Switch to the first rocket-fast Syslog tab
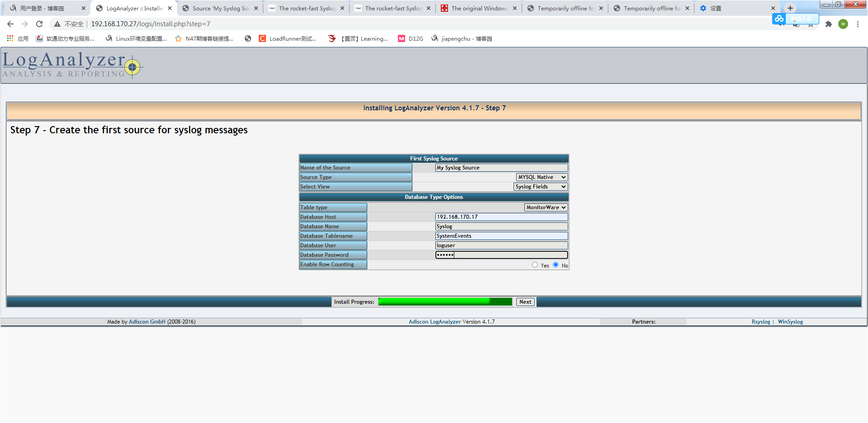Viewport: 868px width, 423px height. pyautogui.click(x=307, y=8)
